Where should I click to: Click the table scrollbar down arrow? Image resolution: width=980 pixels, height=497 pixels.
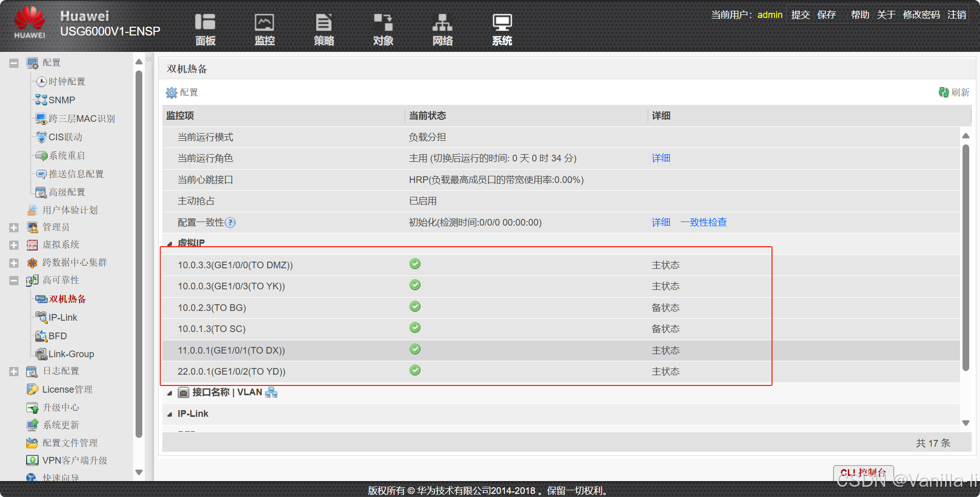click(x=966, y=423)
